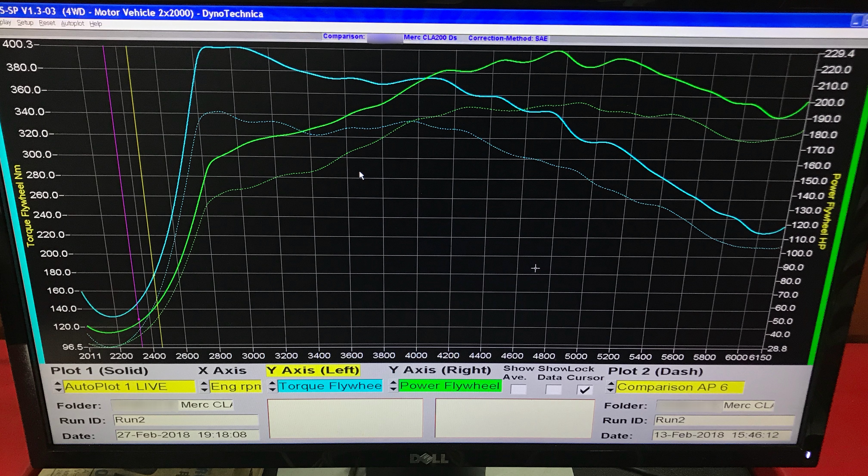This screenshot has height=476, width=868.
Task: Open the partially visible Display menu
Action: click(5, 23)
